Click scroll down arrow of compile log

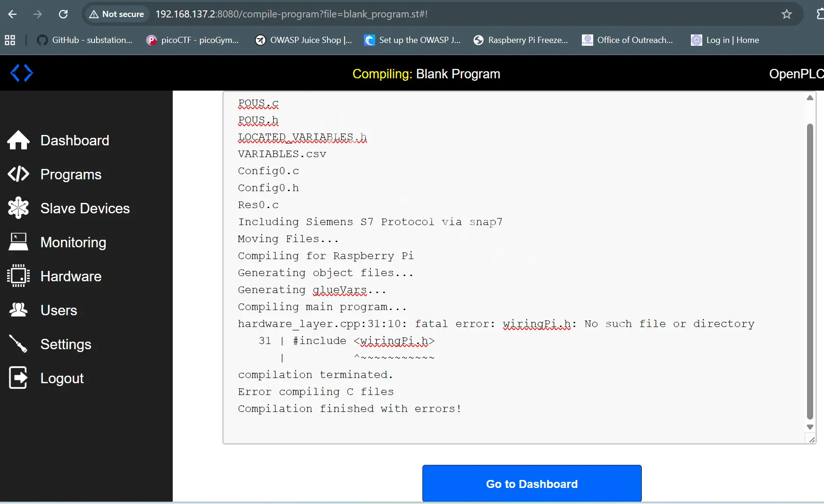pyautogui.click(x=810, y=427)
